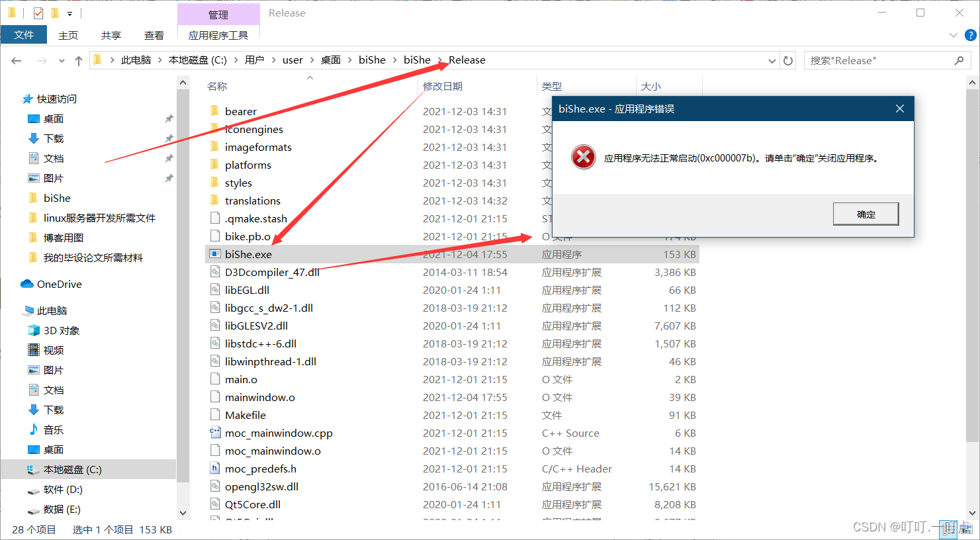Open the 文件 ribbon menu
Viewport: 980px width, 540px height.
[x=24, y=35]
